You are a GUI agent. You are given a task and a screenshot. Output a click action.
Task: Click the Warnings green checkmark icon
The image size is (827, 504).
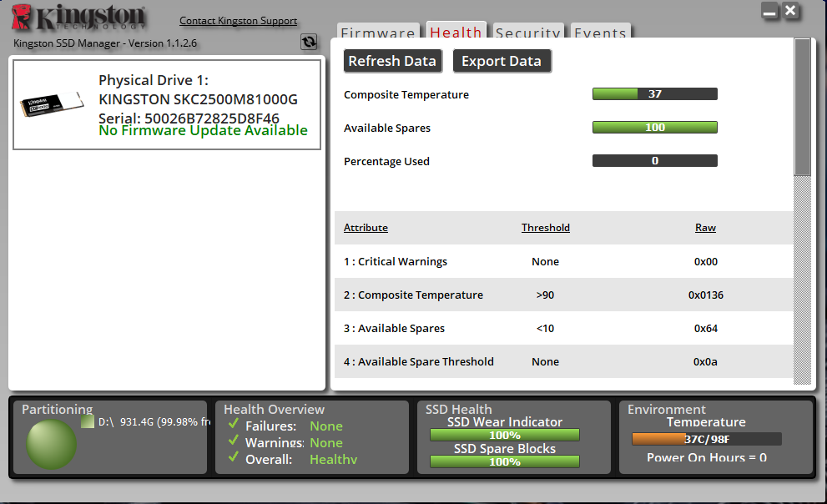[234, 442]
